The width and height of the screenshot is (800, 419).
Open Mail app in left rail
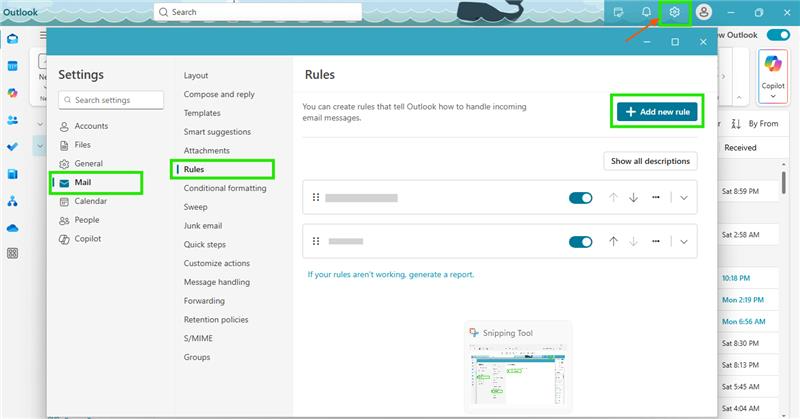12,39
